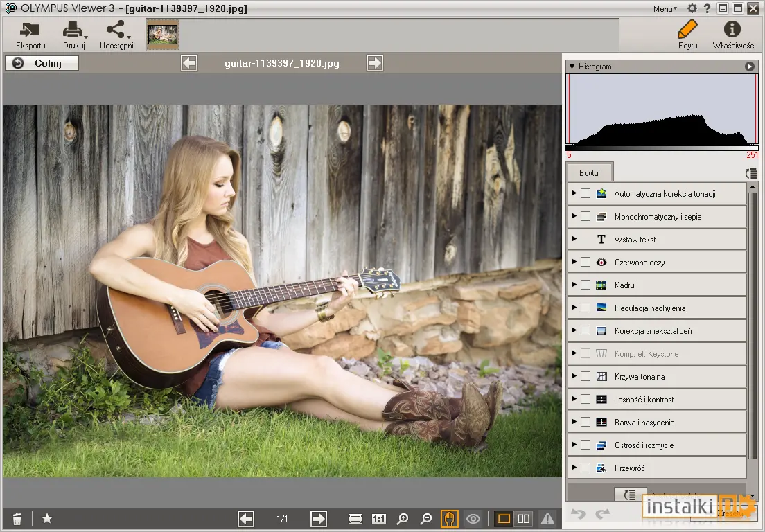Image resolution: width=765 pixels, height=532 pixels.
Task: Enable the Przewróć checkbox
Action: coord(586,468)
